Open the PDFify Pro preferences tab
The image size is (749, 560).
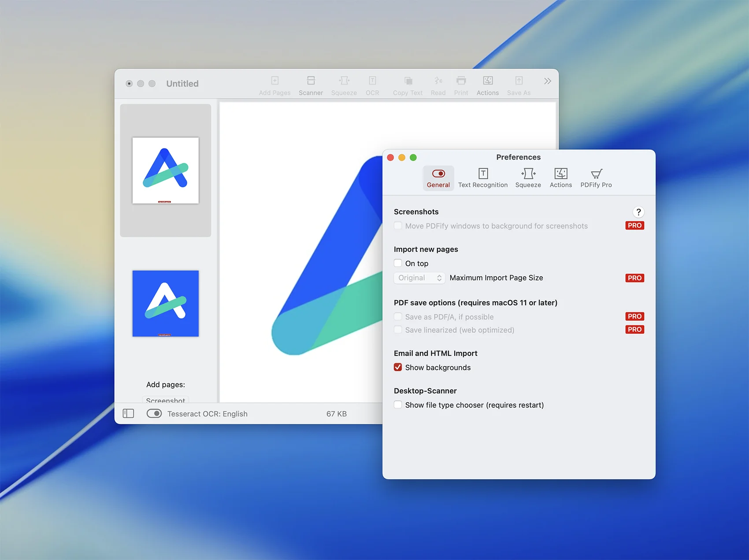point(596,178)
